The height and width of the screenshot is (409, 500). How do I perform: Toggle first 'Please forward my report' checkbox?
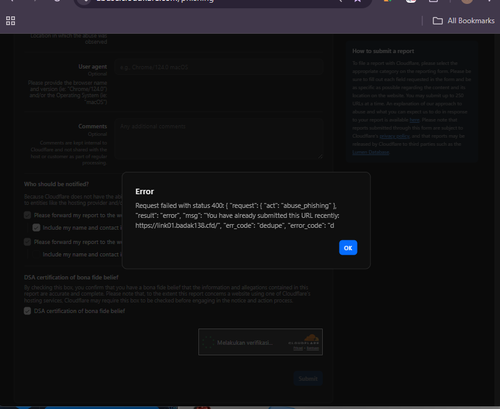[x=28, y=215]
